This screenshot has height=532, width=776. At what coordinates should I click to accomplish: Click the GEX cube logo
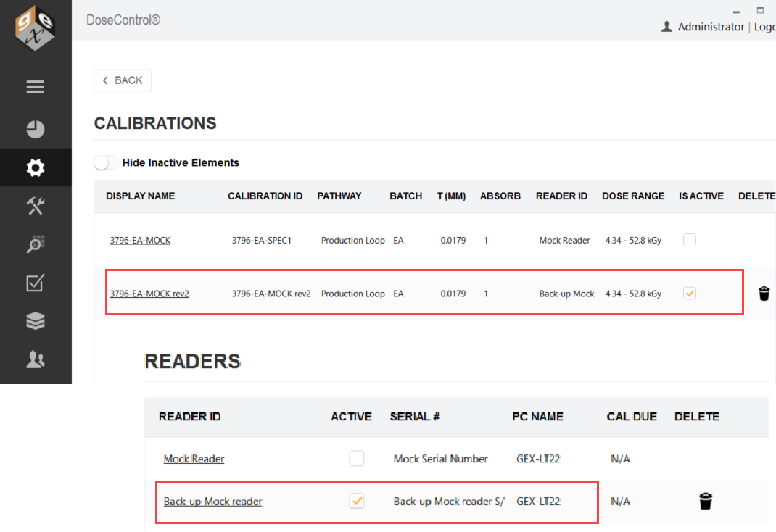coord(35,28)
